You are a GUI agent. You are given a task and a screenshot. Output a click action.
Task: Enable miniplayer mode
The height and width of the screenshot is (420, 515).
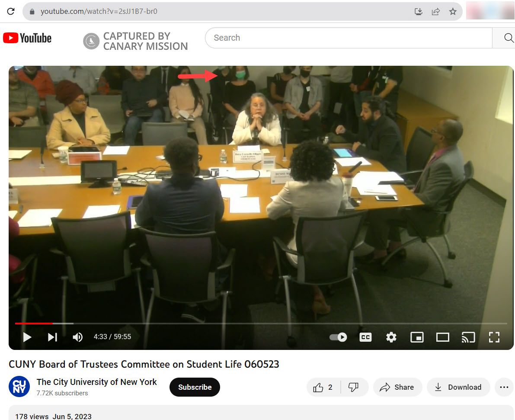[x=417, y=337]
